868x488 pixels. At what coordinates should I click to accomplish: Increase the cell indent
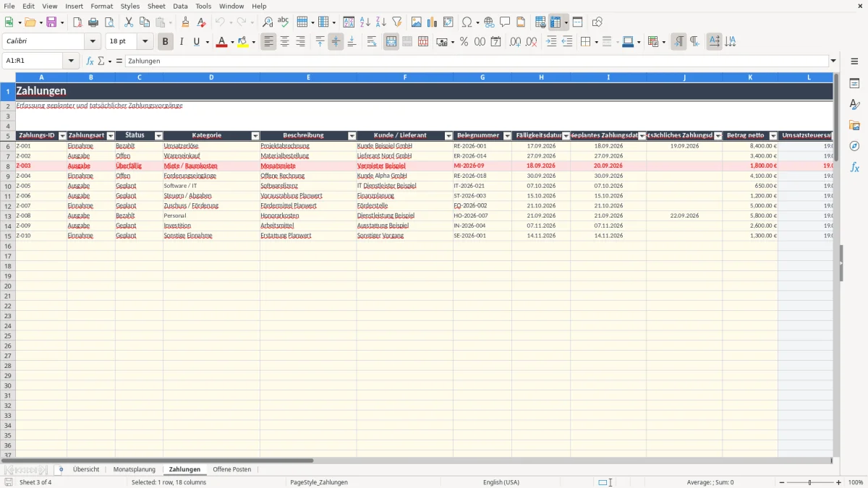551,42
